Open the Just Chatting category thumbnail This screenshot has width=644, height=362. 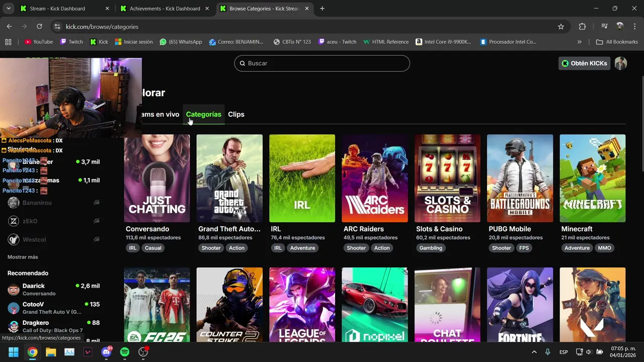pyautogui.click(x=157, y=178)
